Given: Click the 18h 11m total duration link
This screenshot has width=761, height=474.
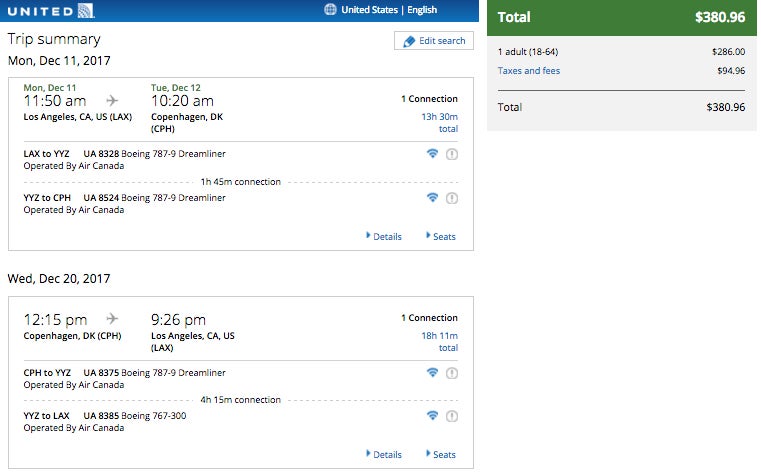Looking at the screenshot, I should 440,342.
